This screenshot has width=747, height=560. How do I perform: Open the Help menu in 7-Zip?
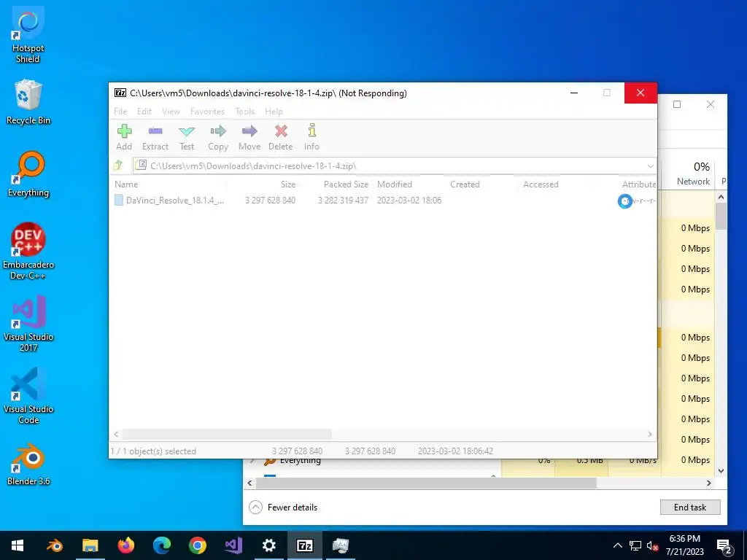pyautogui.click(x=274, y=112)
